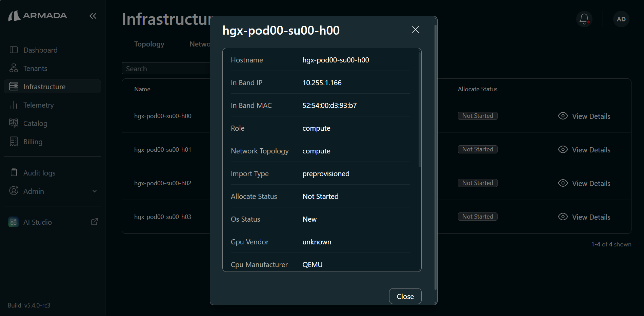Click the Name column header

pos(142,89)
